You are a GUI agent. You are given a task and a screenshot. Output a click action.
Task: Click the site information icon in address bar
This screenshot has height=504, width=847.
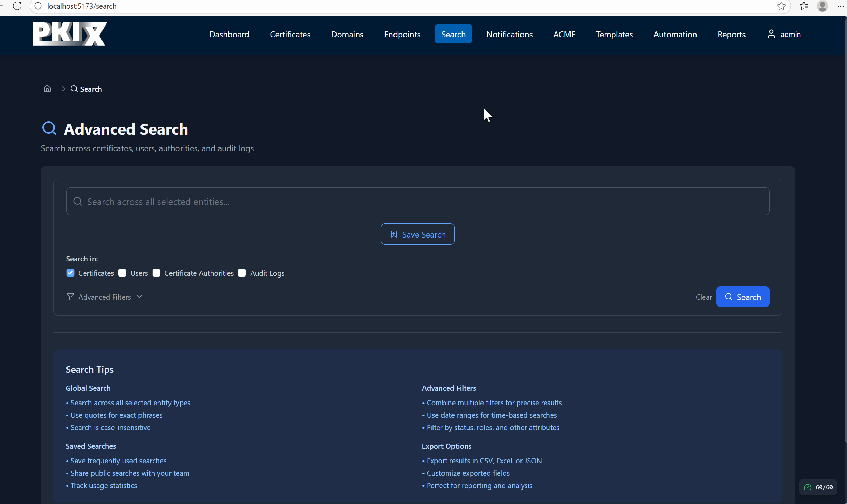pos(38,6)
